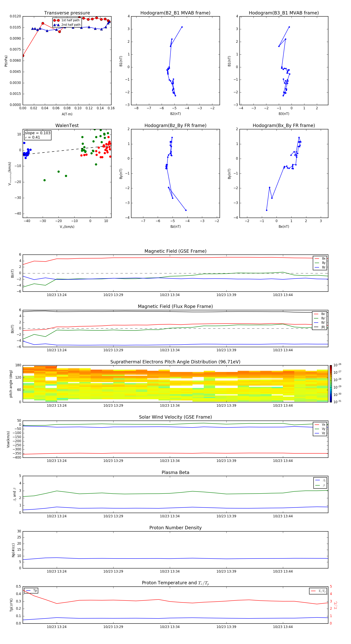Click the lowest point of the Bz_By hodogram curve
Screen dimensions: 351x644
[186, 210]
